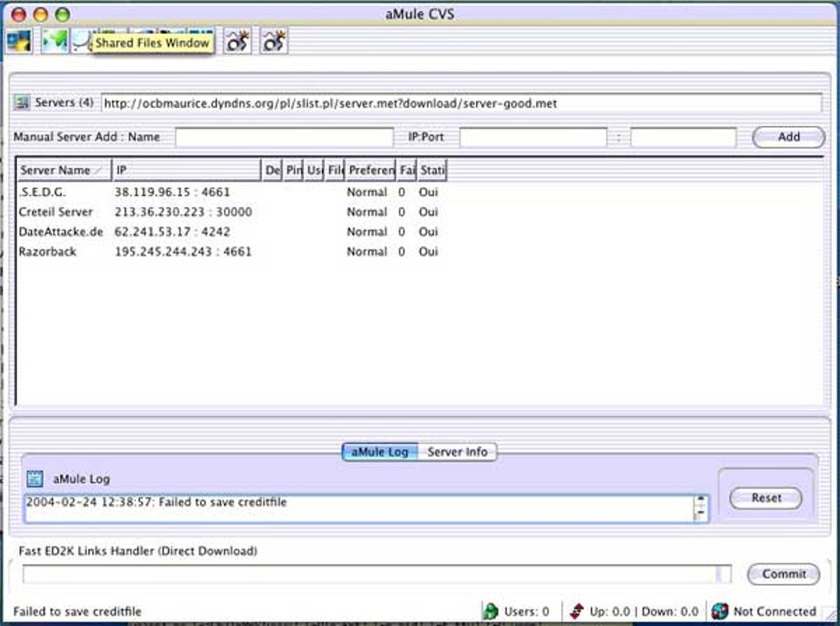840x626 pixels.
Task: Click the rightmost mule toolbar icon
Action: point(273,41)
